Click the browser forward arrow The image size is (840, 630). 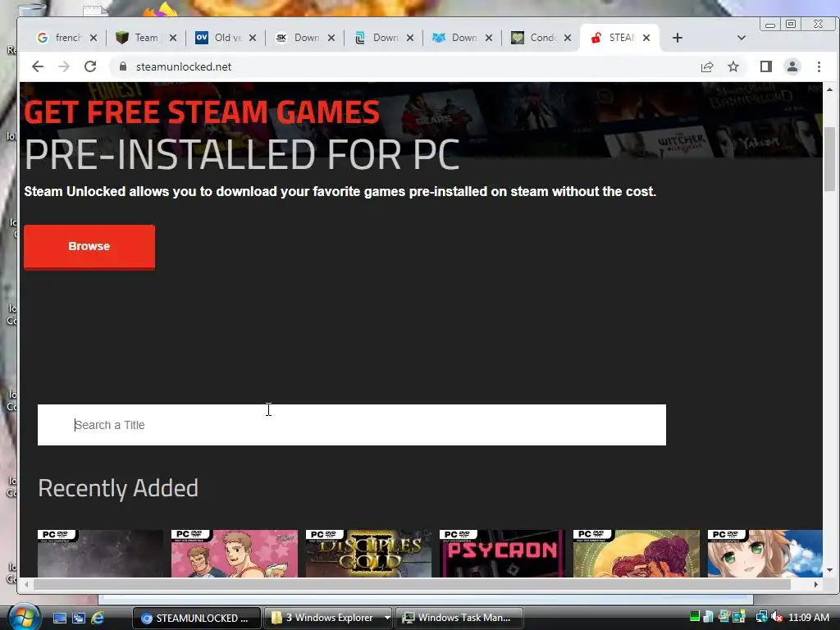click(64, 66)
